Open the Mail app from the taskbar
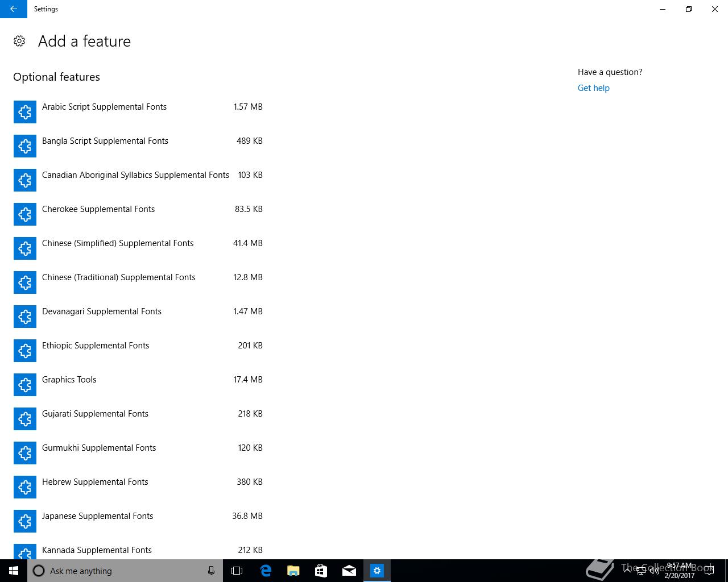728x582 pixels. 349,571
